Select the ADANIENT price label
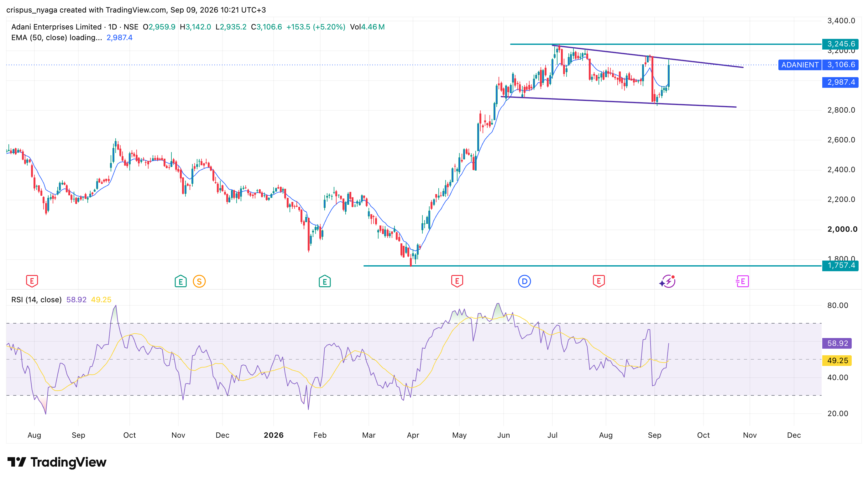The width and height of the screenshot is (868, 481). click(x=800, y=65)
